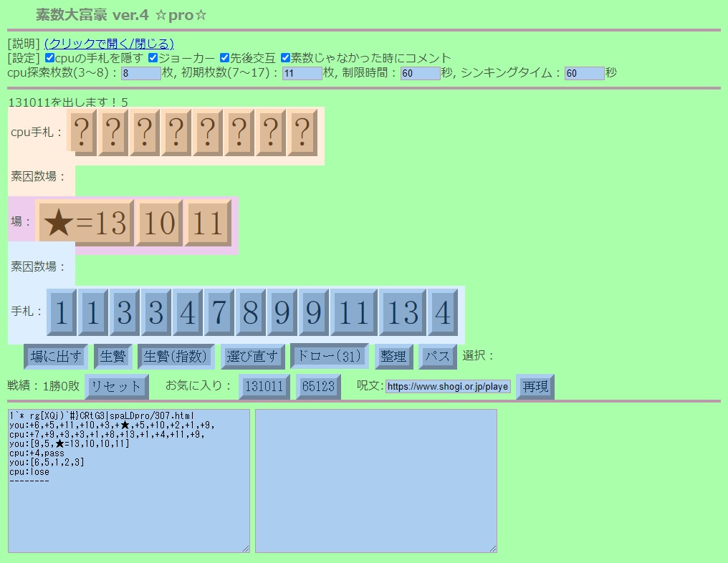This screenshot has width=728, height=563.
Task: Click the パス pass button
Action: click(437, 357)
